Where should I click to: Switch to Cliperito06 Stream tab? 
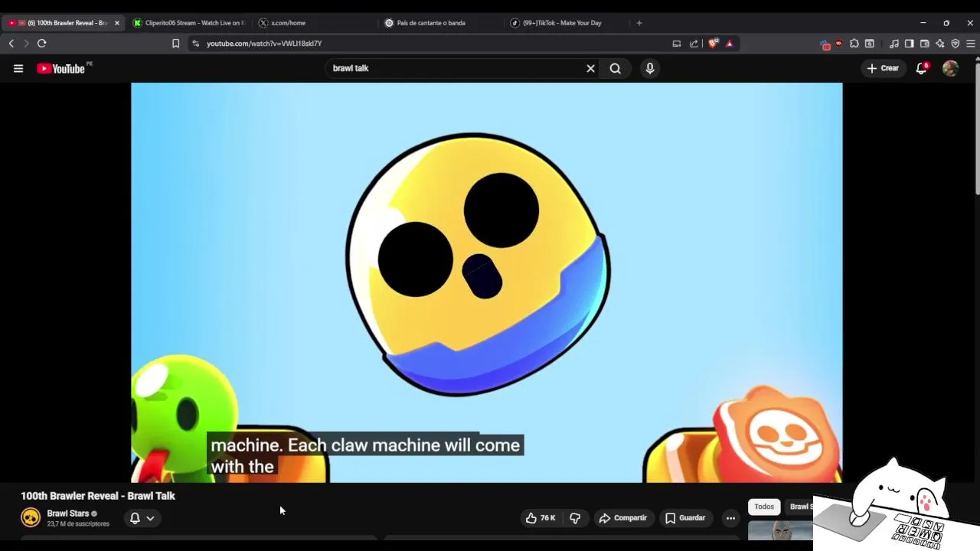188,23
